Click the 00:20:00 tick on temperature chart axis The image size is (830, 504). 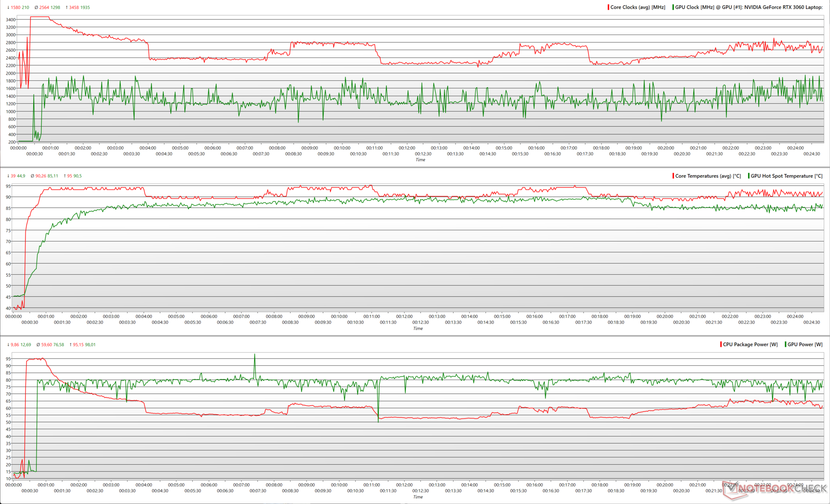click(665, 317)
